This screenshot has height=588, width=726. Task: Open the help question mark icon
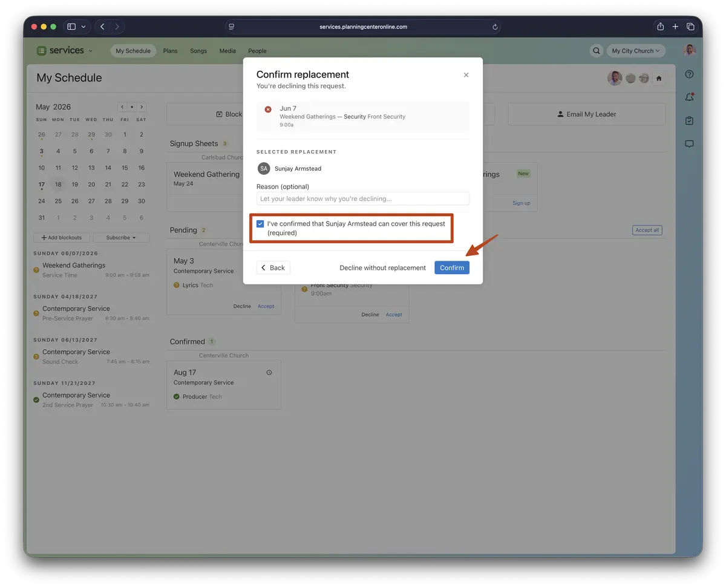(689, 74)
